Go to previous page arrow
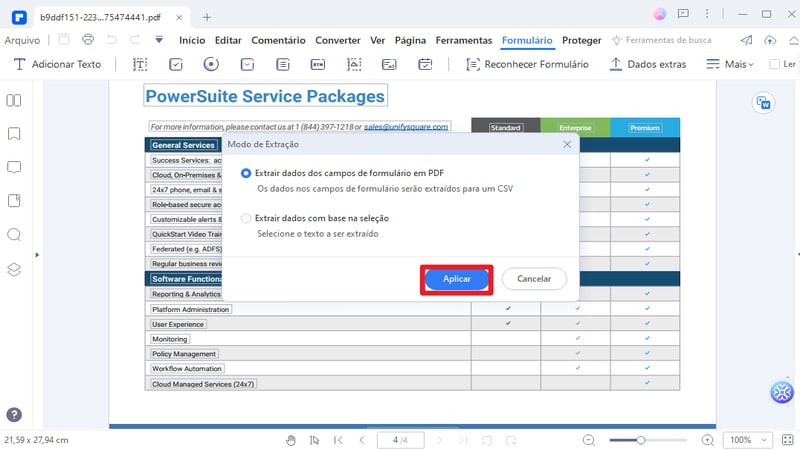 pyautogui.click(x=362, y=440)
